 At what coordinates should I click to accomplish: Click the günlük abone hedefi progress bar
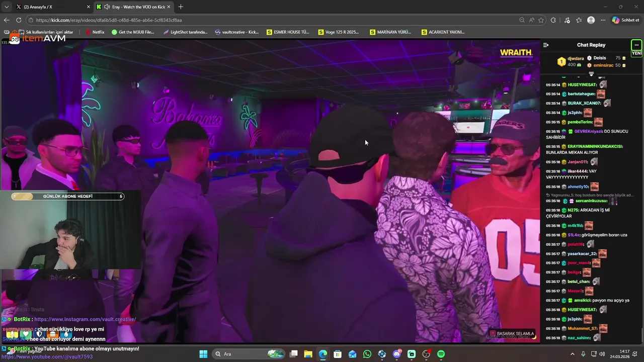(68, 196)
